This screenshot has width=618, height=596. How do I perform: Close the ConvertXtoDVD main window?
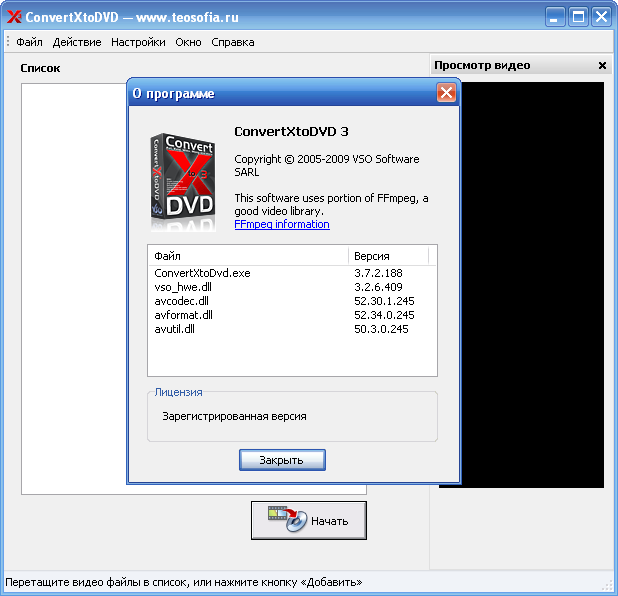[x=601, y=17]
